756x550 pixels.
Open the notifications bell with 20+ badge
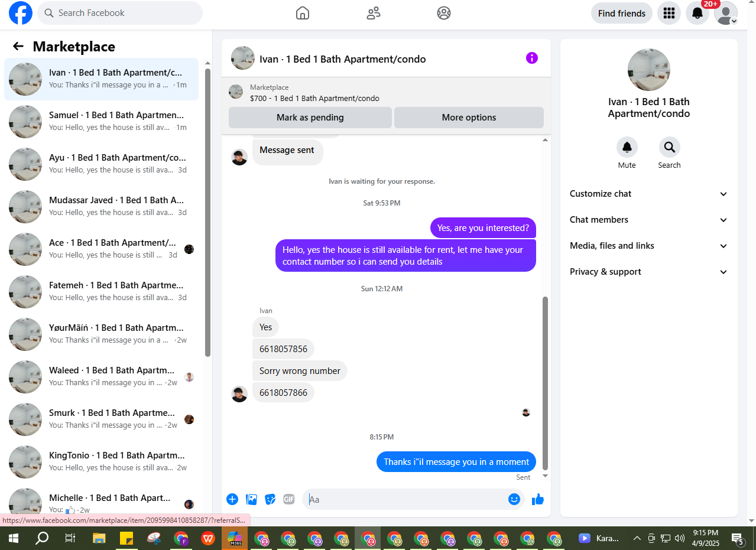click(x=697, y=13)
